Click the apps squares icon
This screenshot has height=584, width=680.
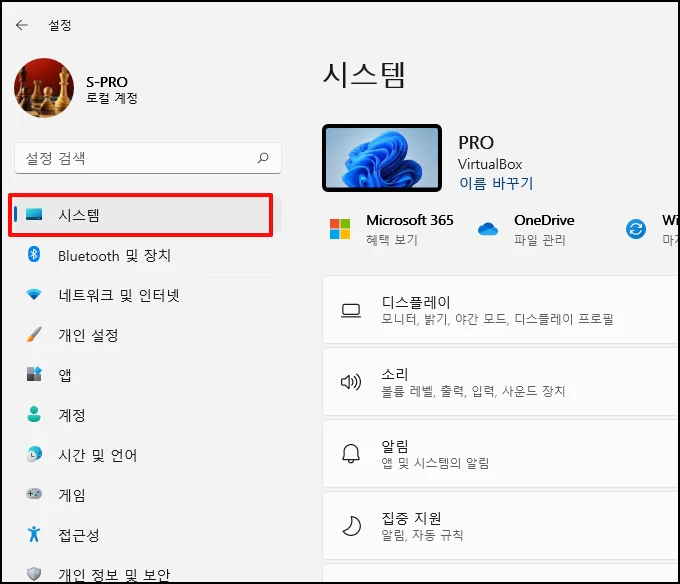coord(34,374)
